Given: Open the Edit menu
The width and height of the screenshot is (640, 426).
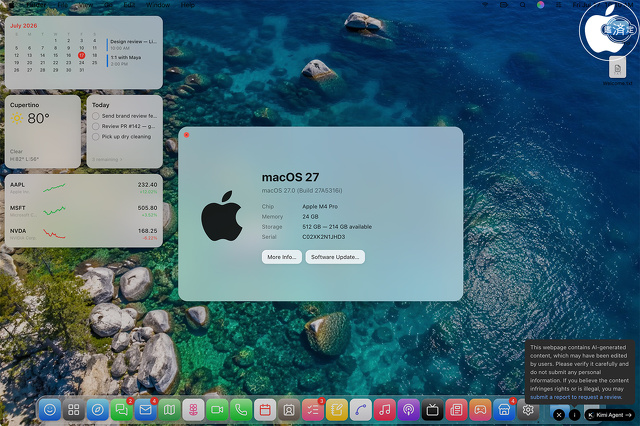Looking at the screenshot, I should tap(129, 5).
